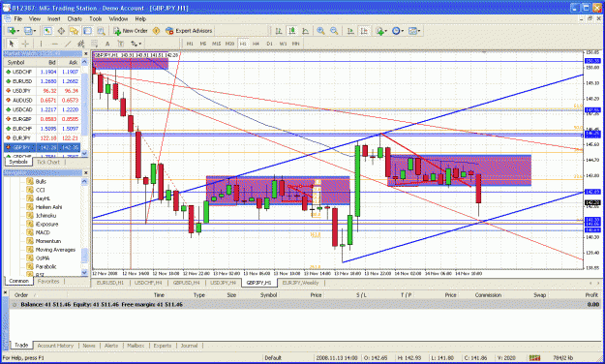This screenshot has height=364, width=605.
Task: Toggle the Auto Scroll chart icon
Action: [x=350, y=30]
